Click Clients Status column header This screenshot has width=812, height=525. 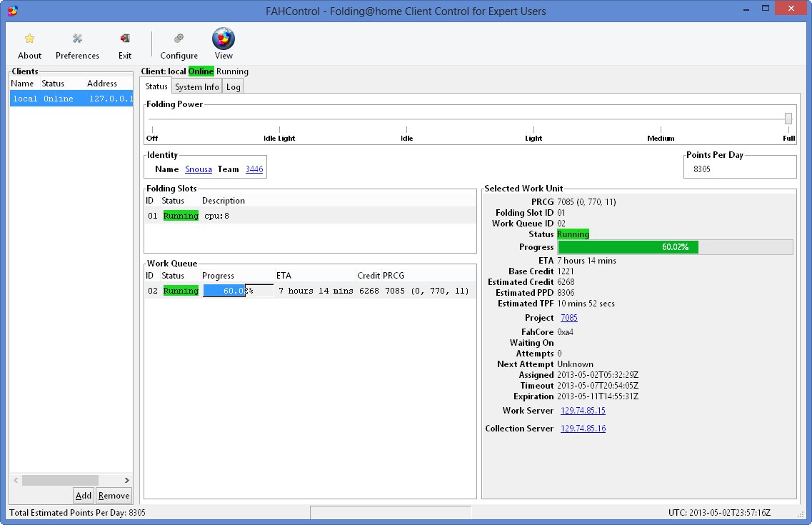click(x=53, y=84)
